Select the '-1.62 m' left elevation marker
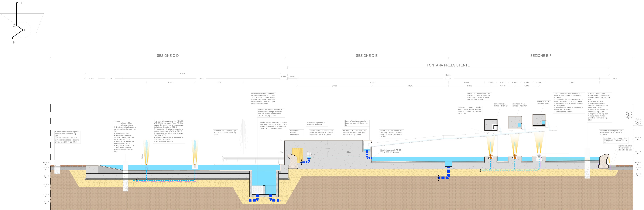The height and width of the screenshot is (210, 644). (47, 202)
